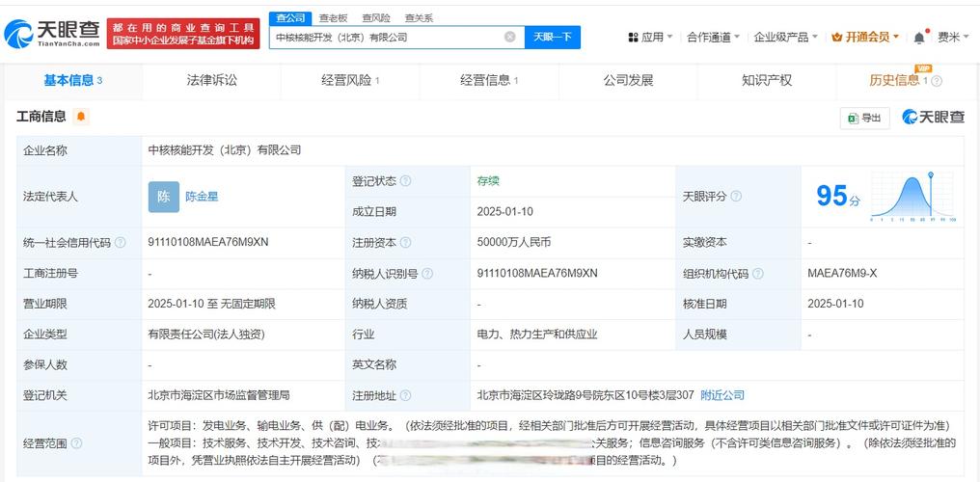Click the 电力、热力生产和供应业 industry value
The width and height of the screenshot is (980, 482).
tap(537, 335)
